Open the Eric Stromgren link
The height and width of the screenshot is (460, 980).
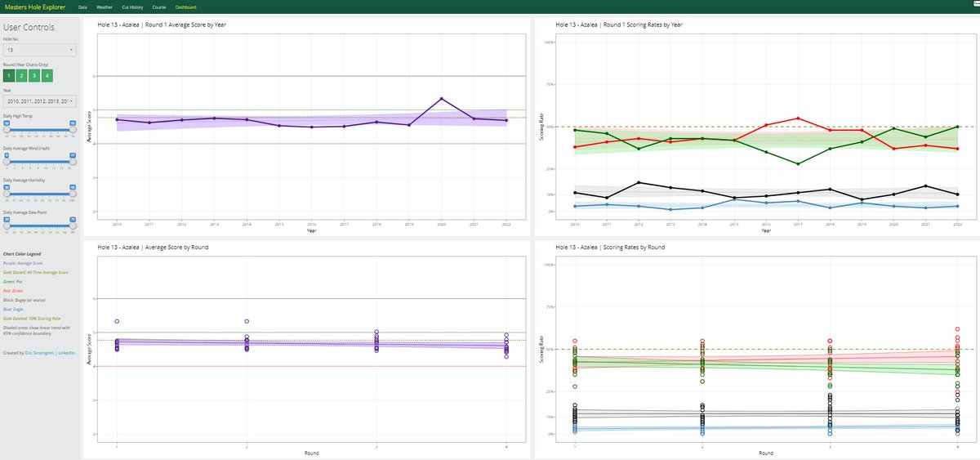[40, 353]
